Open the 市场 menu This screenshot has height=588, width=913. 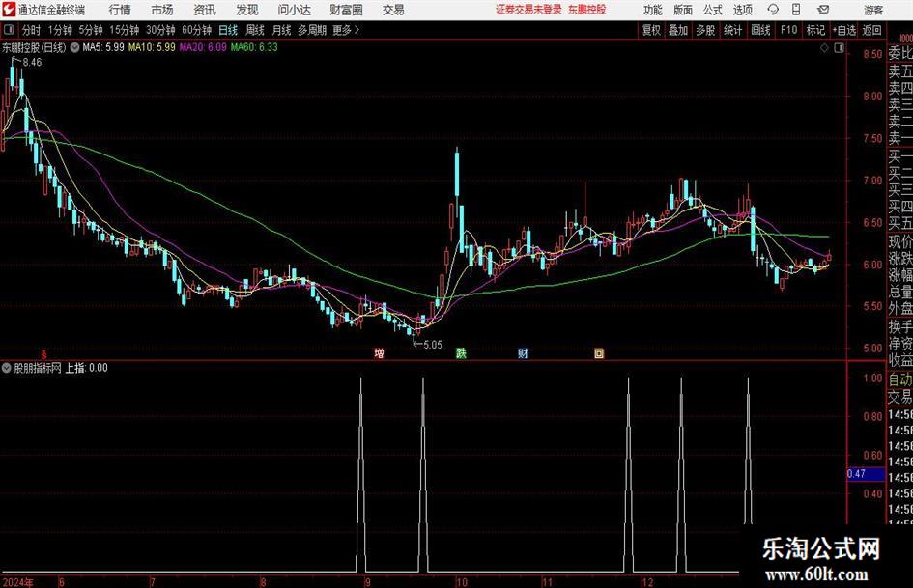pos(162,10)
